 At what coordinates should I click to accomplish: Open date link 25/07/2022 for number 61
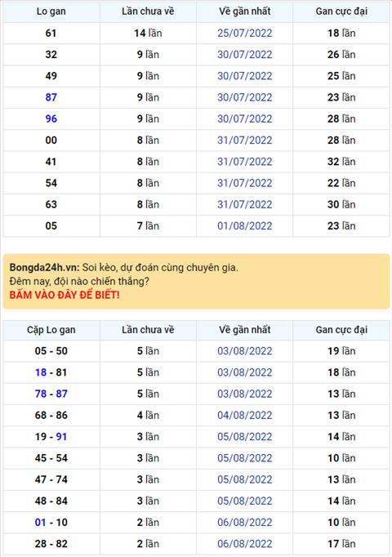pyautogui.click(x=245, y=33)
